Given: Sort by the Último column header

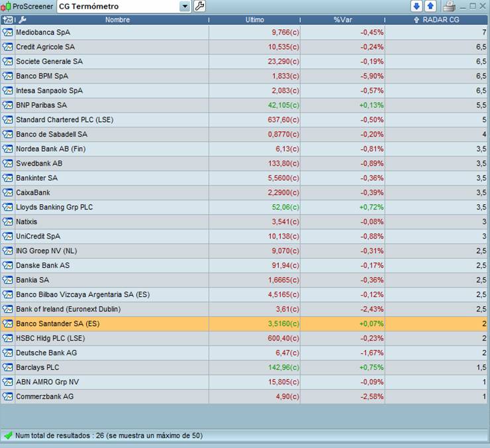Looking at the screenshot, I should pyautogui.click(x=254, y=20).
